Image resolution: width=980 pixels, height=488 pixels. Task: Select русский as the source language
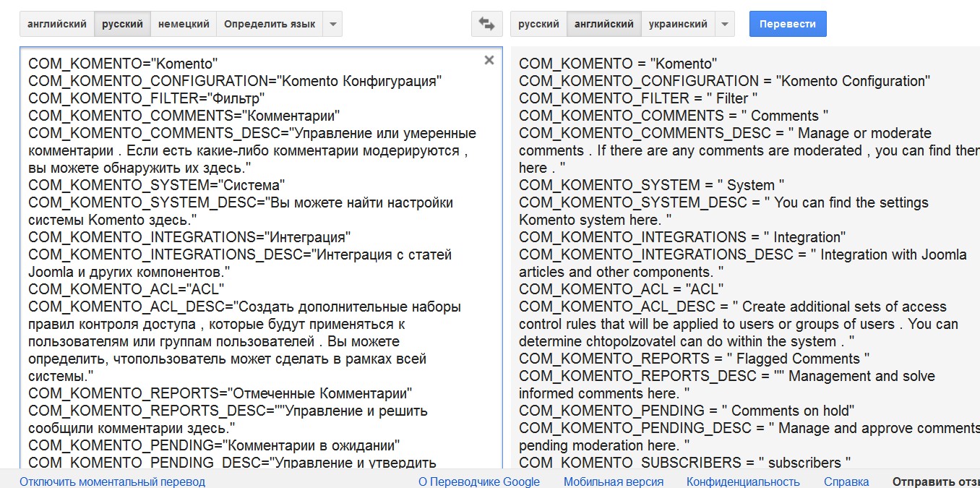(122, 24)
